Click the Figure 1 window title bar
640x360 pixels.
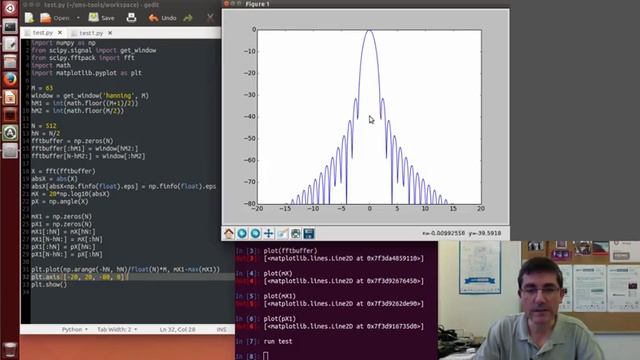pyautogui.click(x=365, y=4)
